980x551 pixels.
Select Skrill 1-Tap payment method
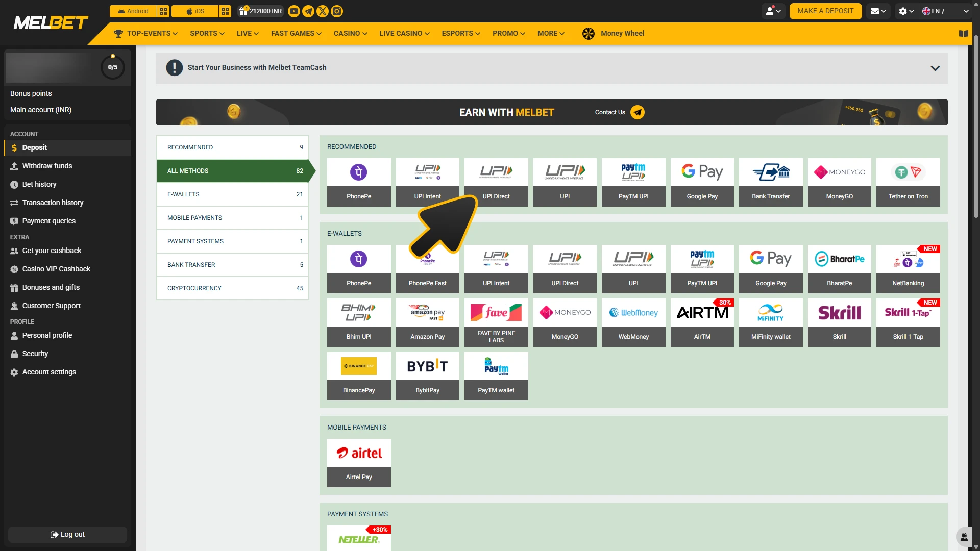point(908,322)
